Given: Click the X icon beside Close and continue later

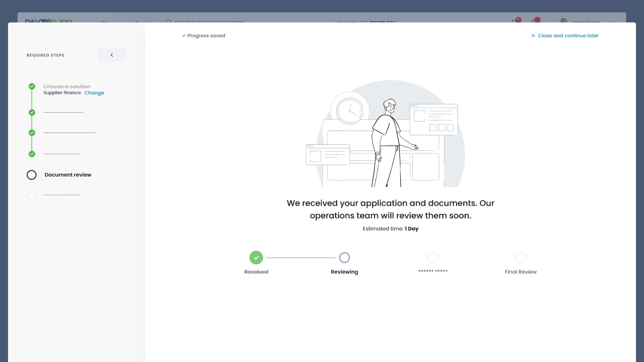Looking at the screenshot, I should coord(533,36).
